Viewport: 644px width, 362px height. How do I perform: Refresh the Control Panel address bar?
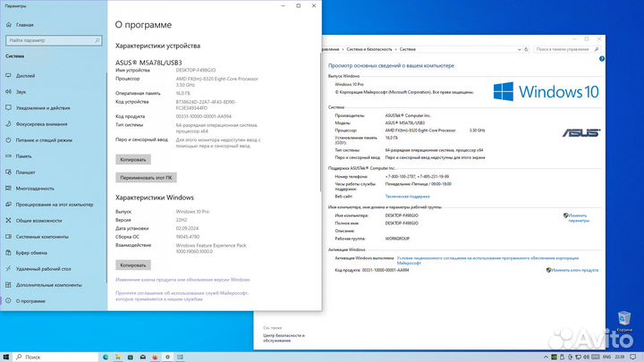point(526,49)
